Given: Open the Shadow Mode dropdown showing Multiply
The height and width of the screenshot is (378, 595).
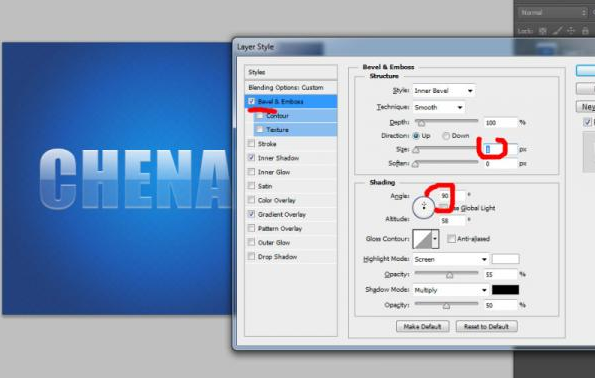Looking at the screenshot, I should [x=451, y=290].
